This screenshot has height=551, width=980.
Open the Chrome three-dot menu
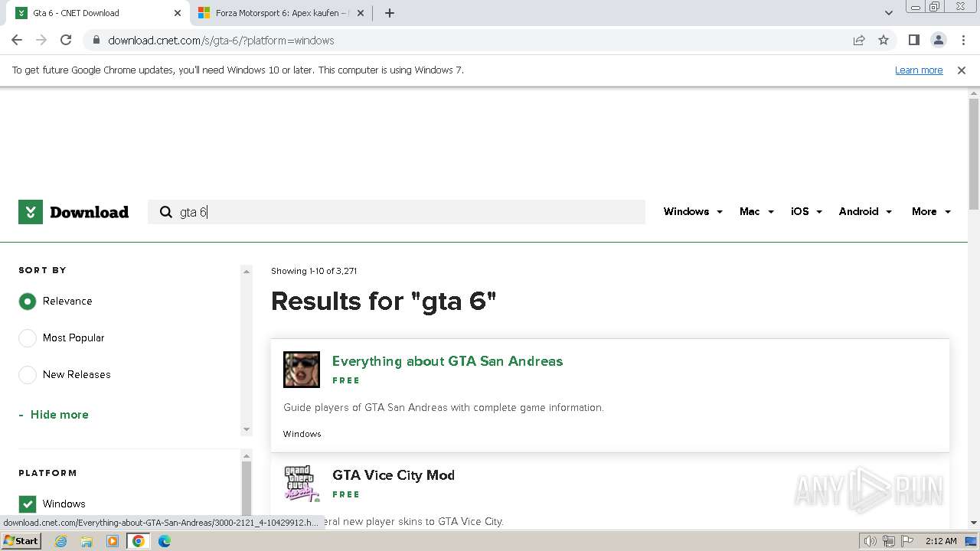(963, 41)
